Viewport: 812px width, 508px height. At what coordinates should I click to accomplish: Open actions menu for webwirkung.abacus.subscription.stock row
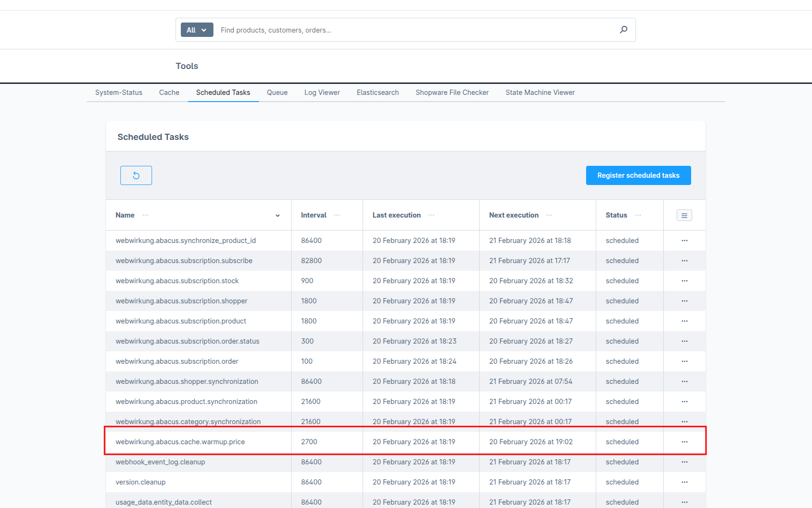[684, 281]
